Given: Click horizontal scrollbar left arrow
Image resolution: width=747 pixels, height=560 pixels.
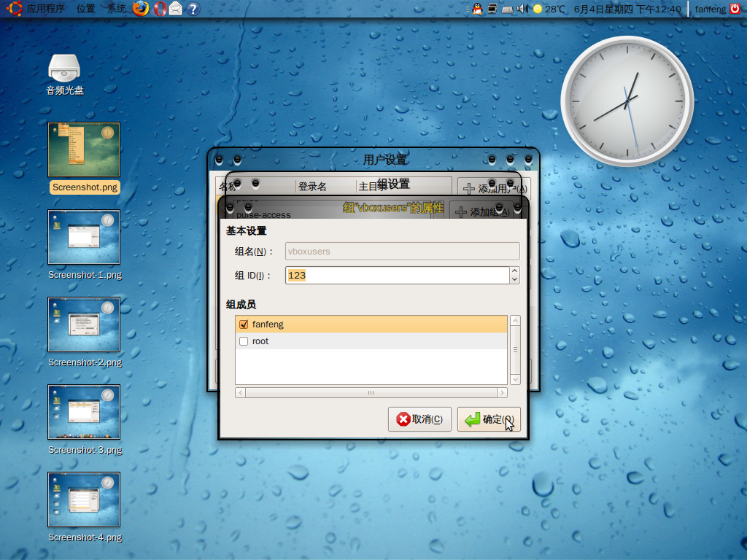Looking at the screenshot, I should (x=241, y=393).
